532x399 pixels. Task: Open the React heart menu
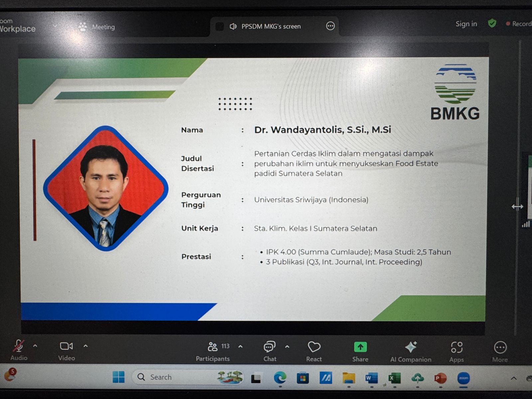click(x=314, y=352)
